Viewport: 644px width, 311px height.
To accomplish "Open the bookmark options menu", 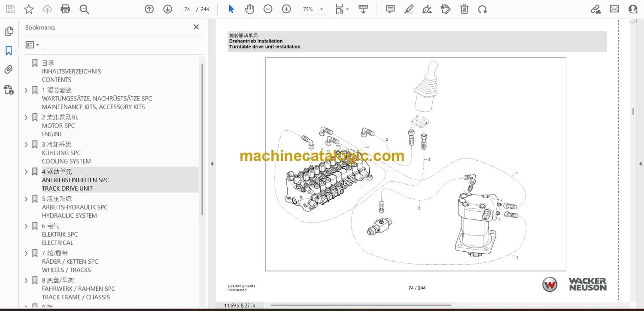I will pos(32,45).
